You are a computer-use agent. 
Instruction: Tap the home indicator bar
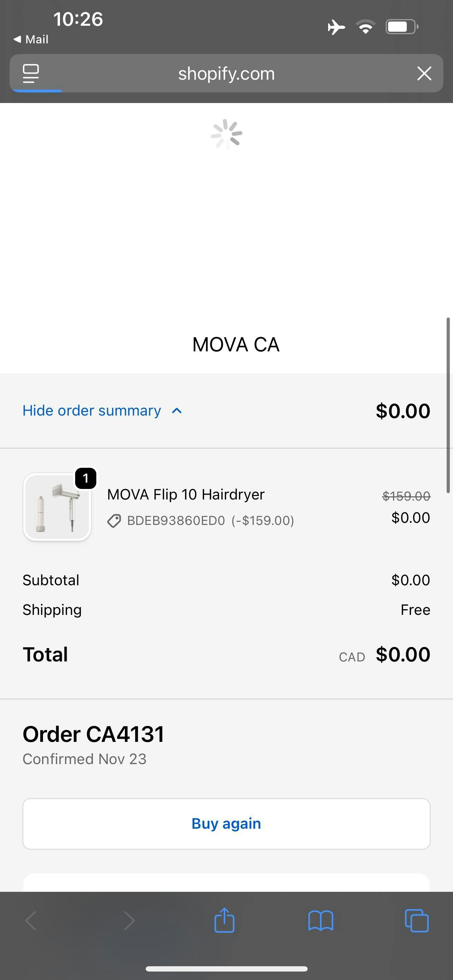[x=226, y=969]
